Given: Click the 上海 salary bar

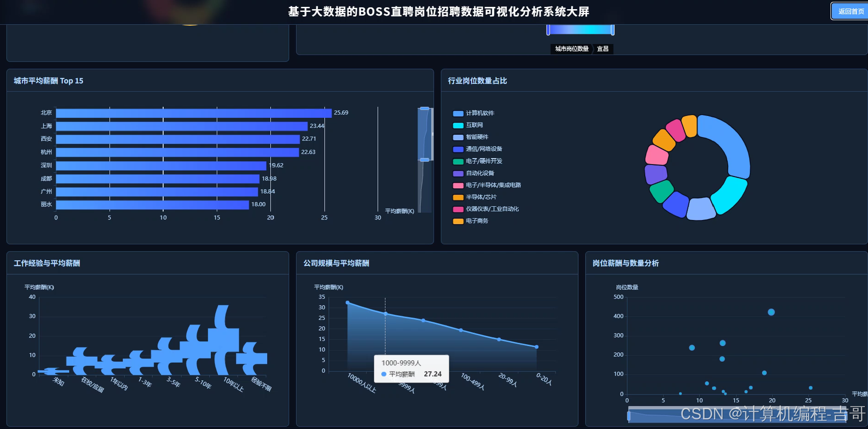Looking at the screenshot, I should click(x=182, y=126).
